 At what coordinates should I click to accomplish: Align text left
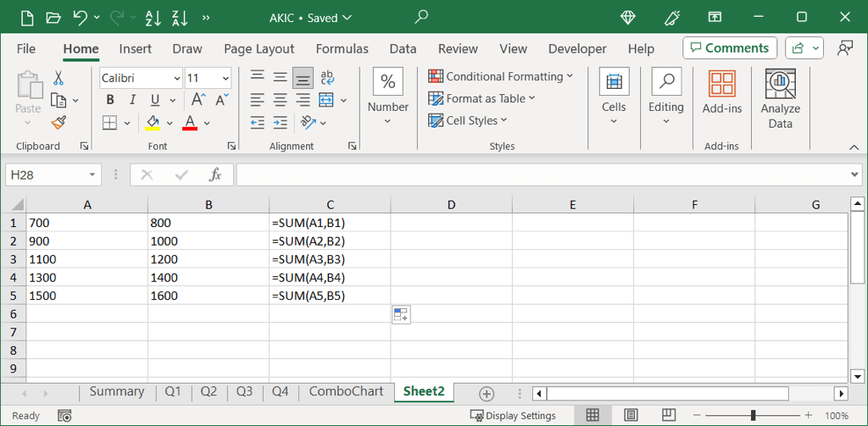[258, 100]
